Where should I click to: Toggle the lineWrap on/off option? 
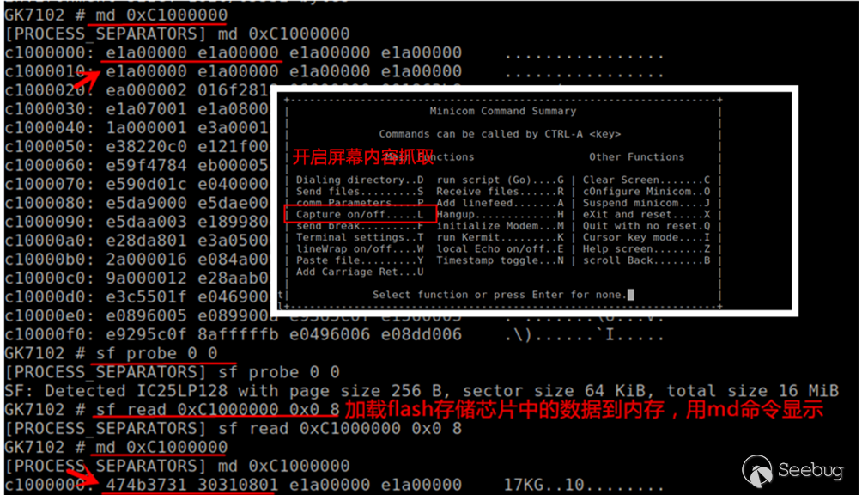(360, 249)
